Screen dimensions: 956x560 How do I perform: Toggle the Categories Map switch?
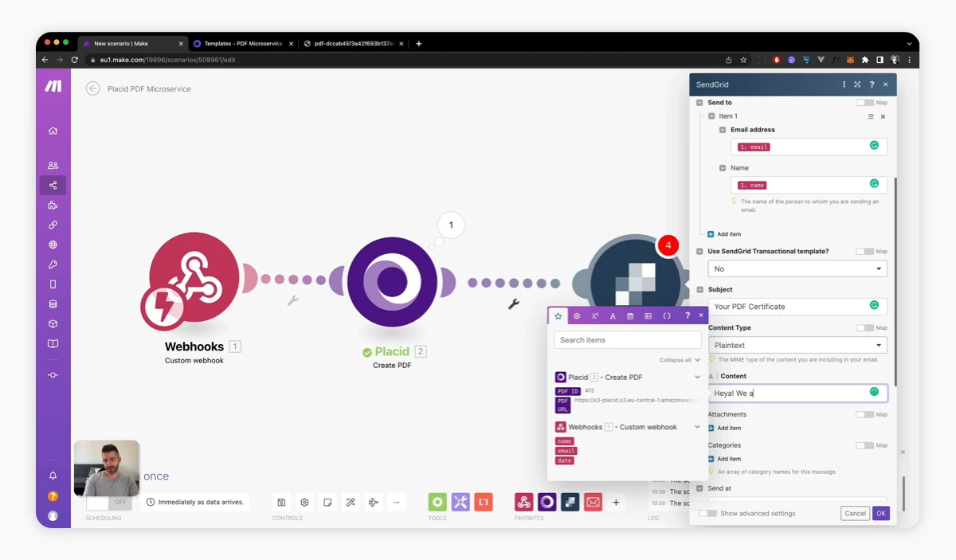pos(864,445)
